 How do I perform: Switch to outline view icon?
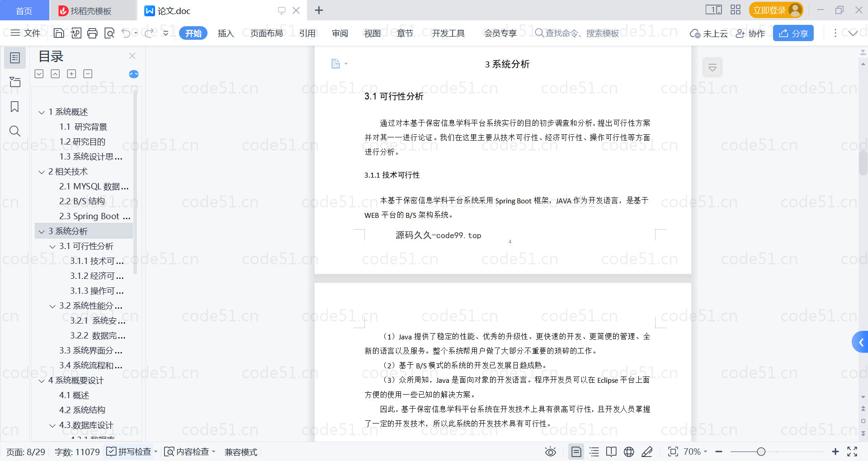click(594, 452)
